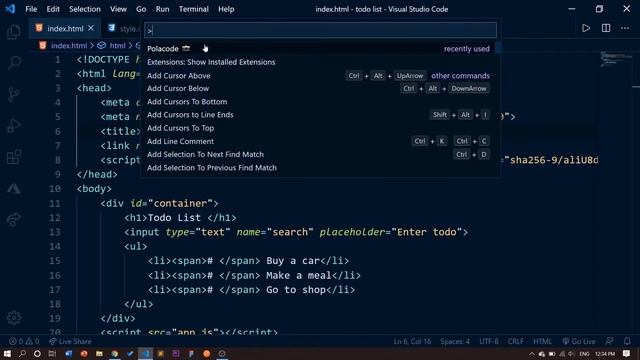Viewport: 640px width, 360px height.
Task: Change language mode HTML
Action: [542, 341]
